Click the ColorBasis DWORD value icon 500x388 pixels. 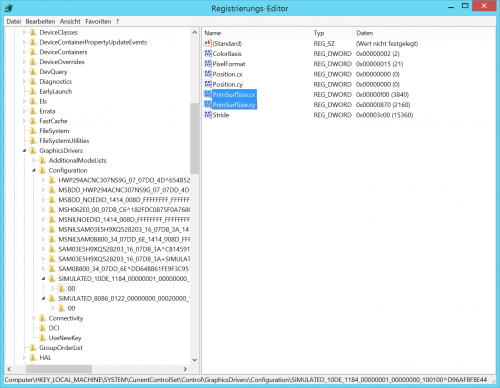coord(208,53)
